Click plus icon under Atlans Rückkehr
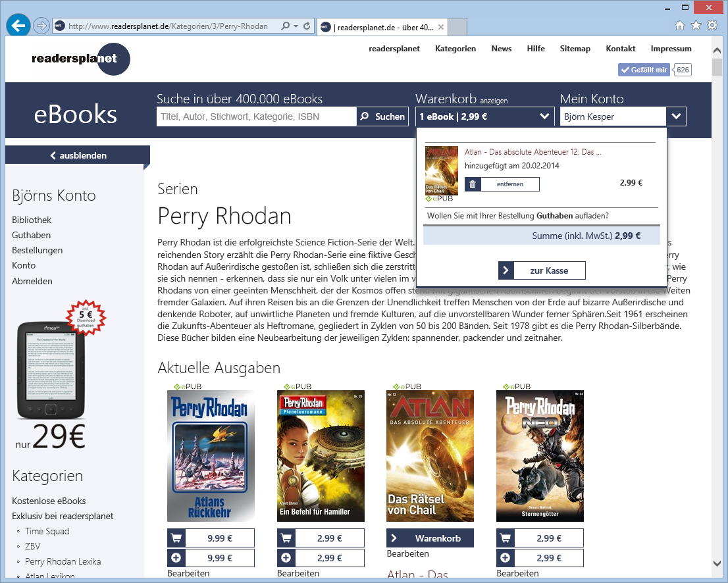The width and height of the screenshot is (728, 583). 176,558
